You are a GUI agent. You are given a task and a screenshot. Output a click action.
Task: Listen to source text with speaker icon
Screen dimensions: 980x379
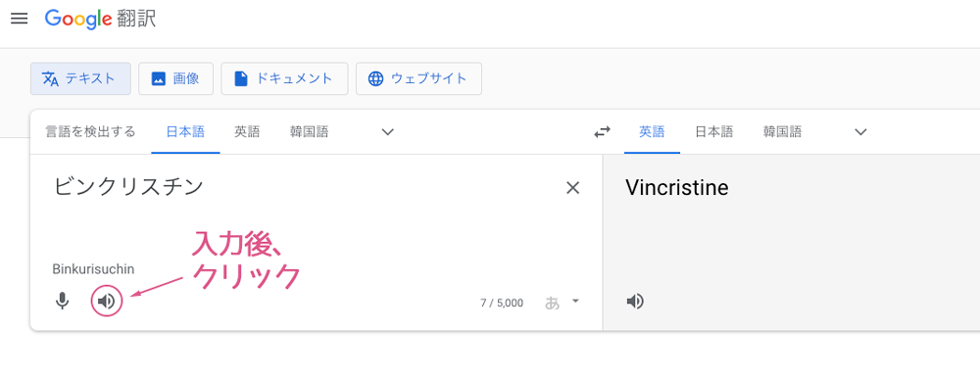(107, 302)
